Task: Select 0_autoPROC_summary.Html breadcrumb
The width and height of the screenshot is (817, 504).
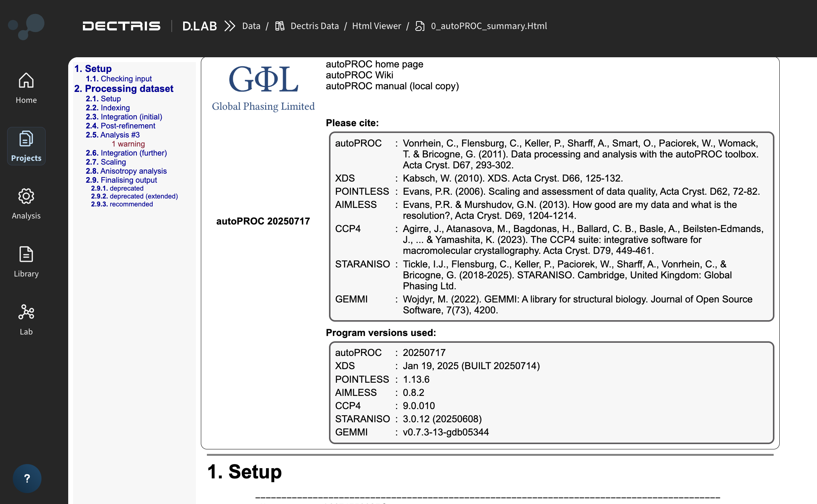Action: coord(489,26)
